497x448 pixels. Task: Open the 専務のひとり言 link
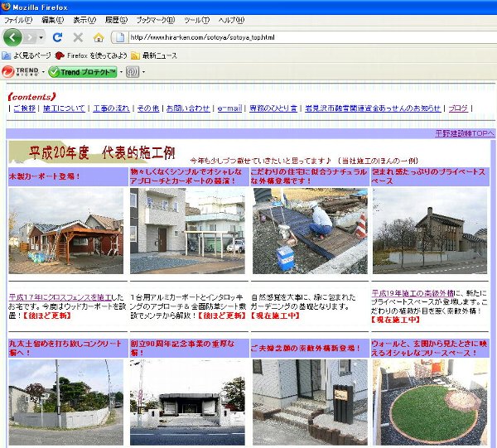(273, 108)
